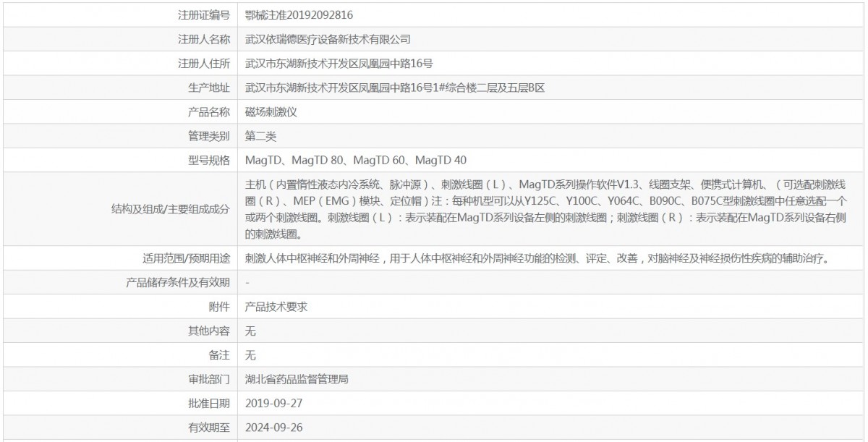Select approving authority '湖北省药品监督管理局'
868x442 pixels.
point(298,379)
